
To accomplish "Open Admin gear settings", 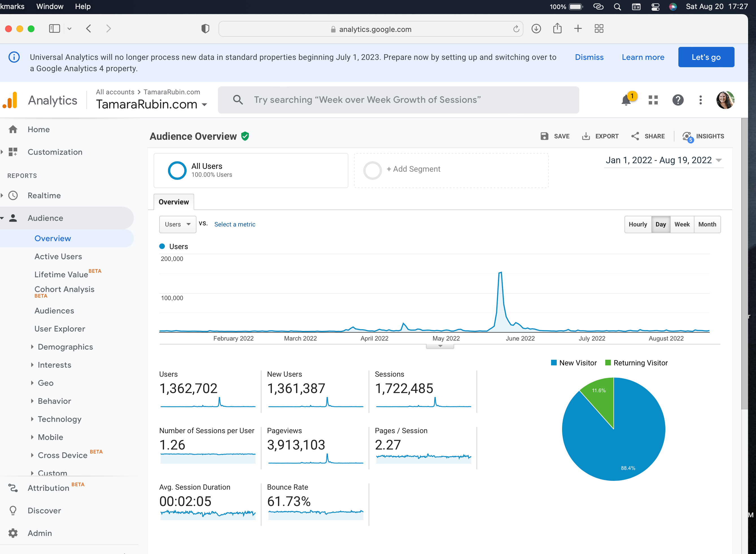I will 13,533.
